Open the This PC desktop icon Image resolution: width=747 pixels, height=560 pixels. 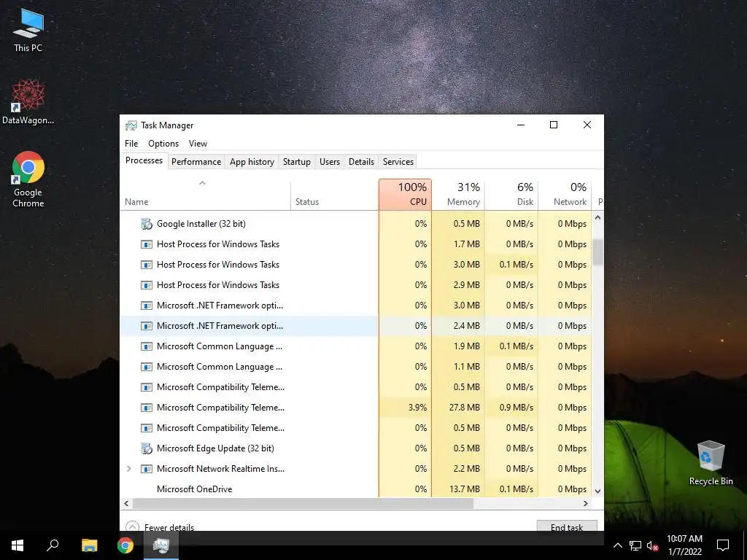(x=28, y=30)
